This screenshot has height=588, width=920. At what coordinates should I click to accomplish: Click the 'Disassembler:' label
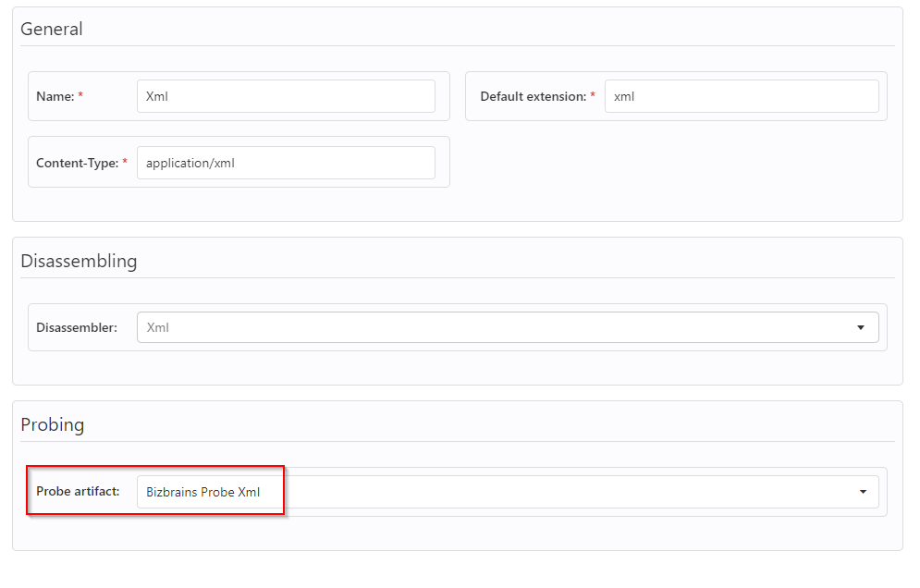77,327
